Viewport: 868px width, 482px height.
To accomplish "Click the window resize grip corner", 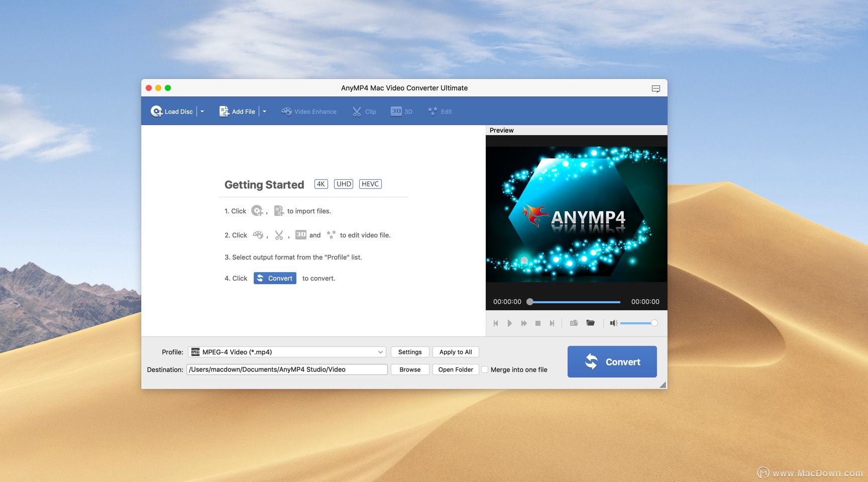I will [663, 385].
